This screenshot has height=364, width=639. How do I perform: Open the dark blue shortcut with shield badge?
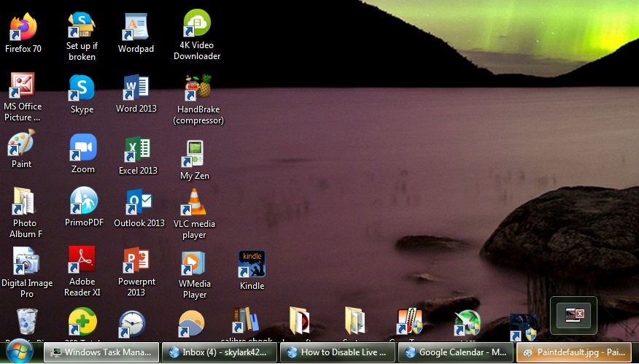(x=524, y=327)
